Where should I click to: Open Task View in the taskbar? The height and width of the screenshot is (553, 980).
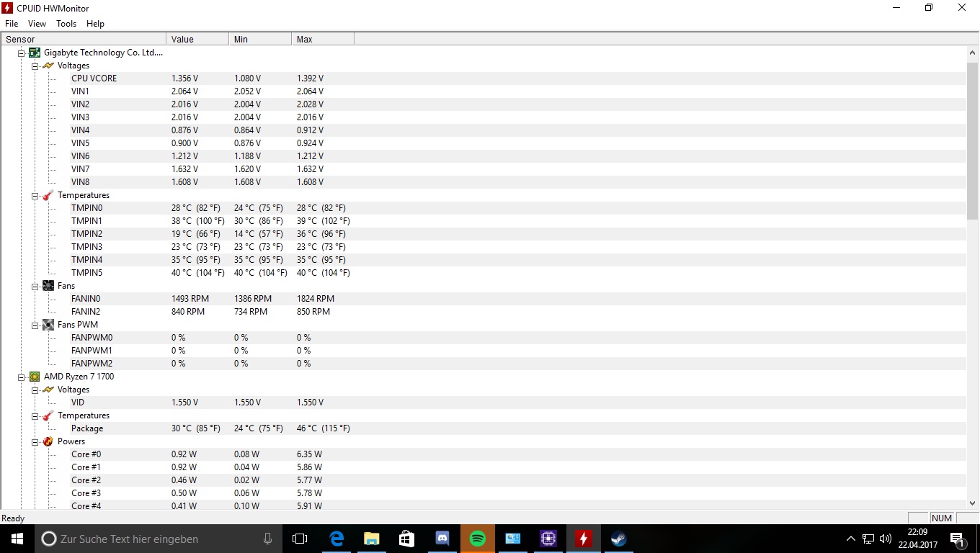pos(300,539)
